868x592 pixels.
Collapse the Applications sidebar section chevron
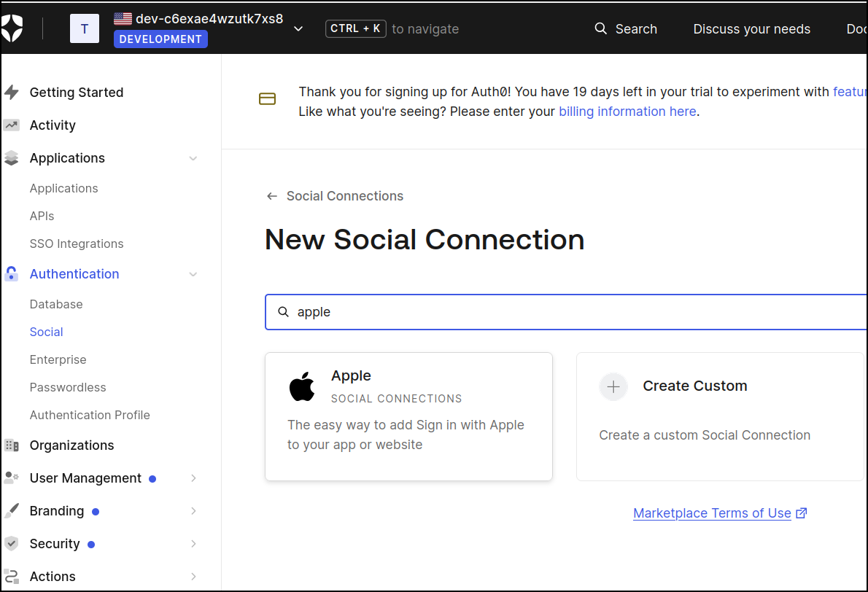[193, 158]
